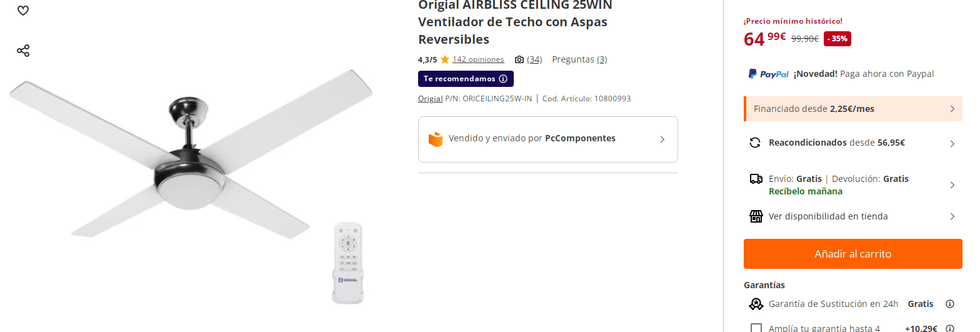Expand the Envío Gratis shipping details arrow
Screen dimensions: 980x332
pos(952,185)
